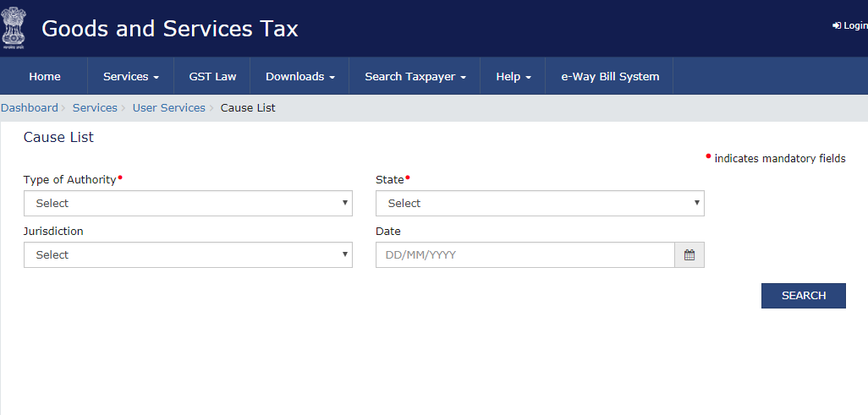
Task: Focus the Date input field
Action: pyautogui.click(x=525, y=255)
